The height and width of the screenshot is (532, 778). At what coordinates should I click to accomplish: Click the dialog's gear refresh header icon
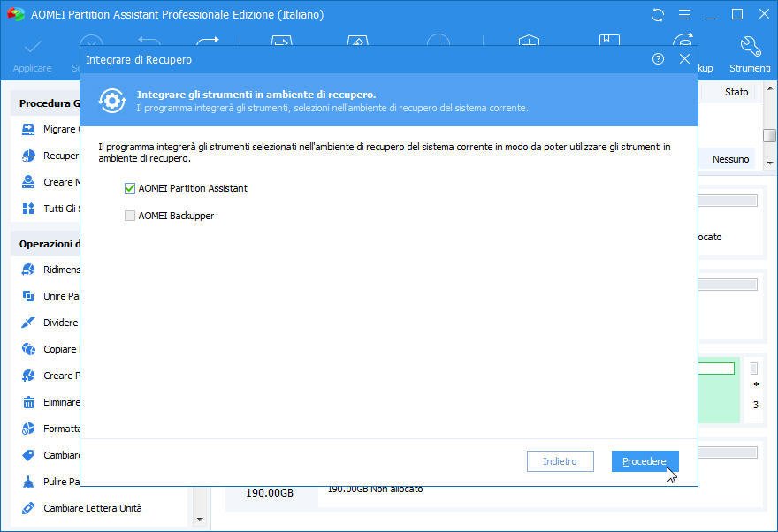coord(112,101)
